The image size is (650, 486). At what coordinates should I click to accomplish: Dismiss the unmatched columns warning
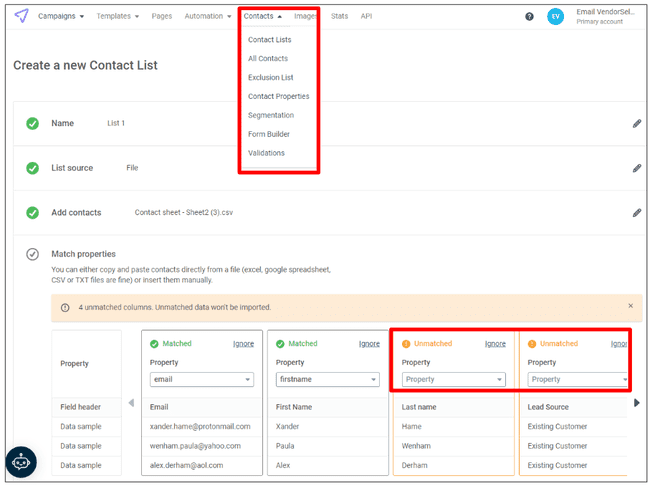click(x=630, y=306)
